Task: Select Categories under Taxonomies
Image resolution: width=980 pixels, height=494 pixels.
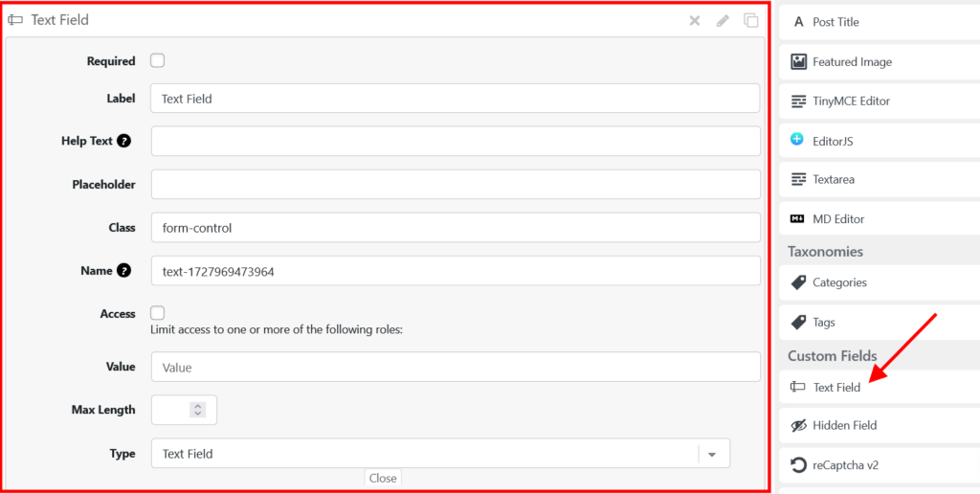Action: [839, 282]
